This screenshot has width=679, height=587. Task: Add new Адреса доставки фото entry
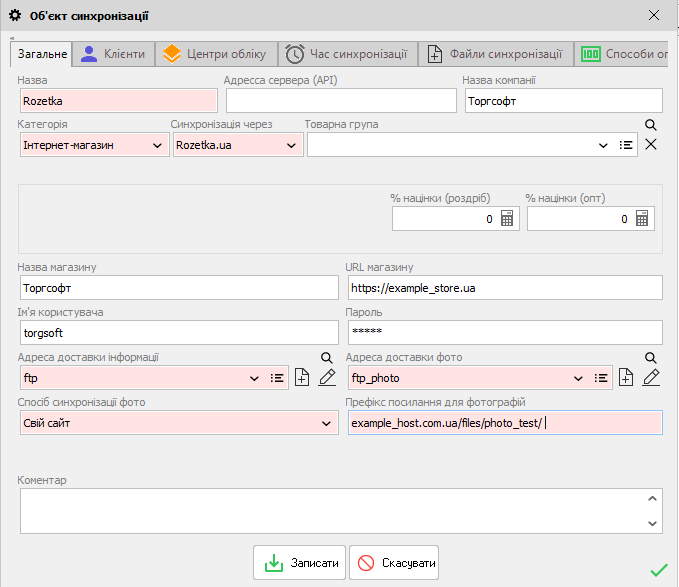626,378
